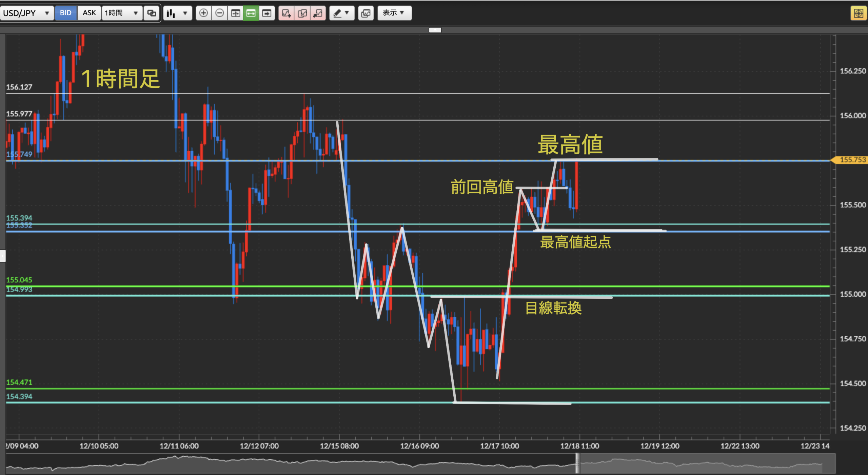Screen dimensions: 868x475
Task: Click the fit chart to window icon
Action: click(x=235, y=13)
